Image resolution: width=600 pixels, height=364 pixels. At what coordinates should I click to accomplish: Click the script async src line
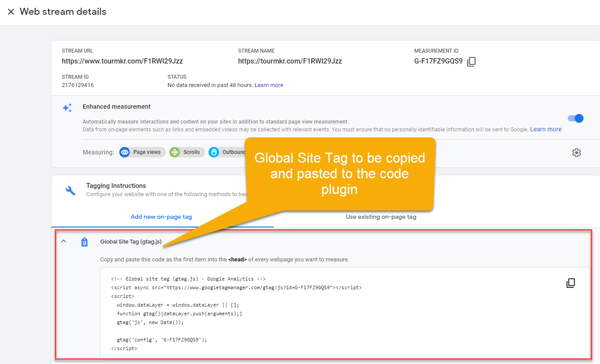coord(236,287)
